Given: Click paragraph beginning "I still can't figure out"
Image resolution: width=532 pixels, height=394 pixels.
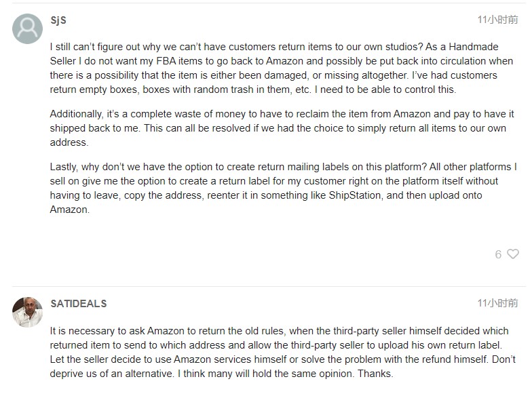Looking at the screenshot, I should pyautogui.click(x=282, y=68).
